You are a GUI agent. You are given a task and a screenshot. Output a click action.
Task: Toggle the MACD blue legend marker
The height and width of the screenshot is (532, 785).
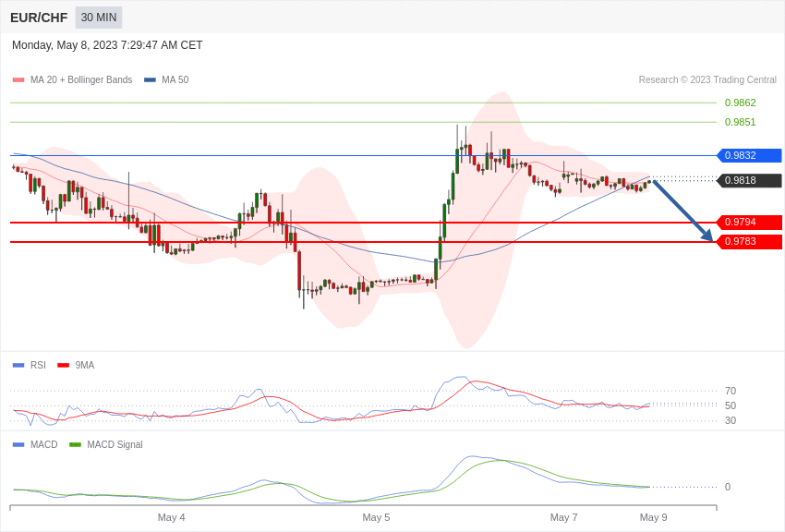18,444
